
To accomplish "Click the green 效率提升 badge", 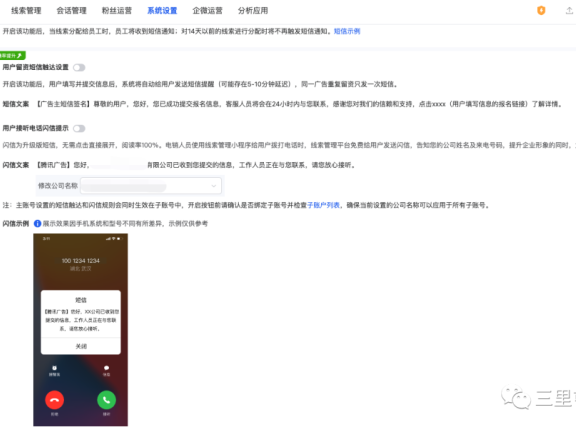I will (12, 55).
